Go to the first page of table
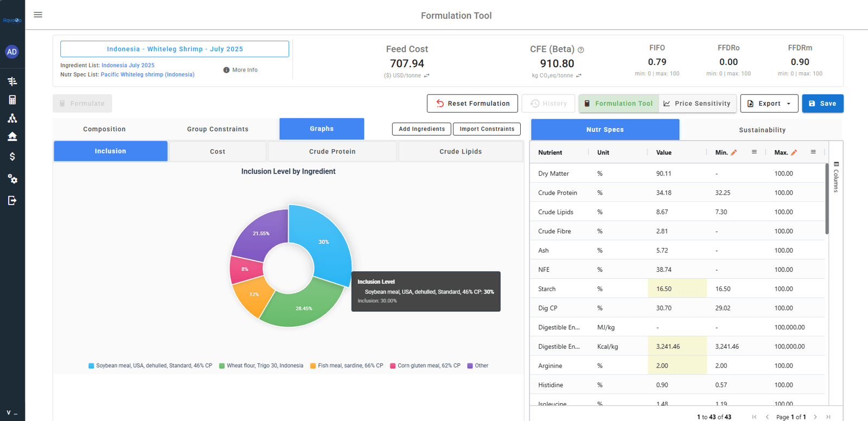Screen dimensions: 868x421 click(754, 417)
